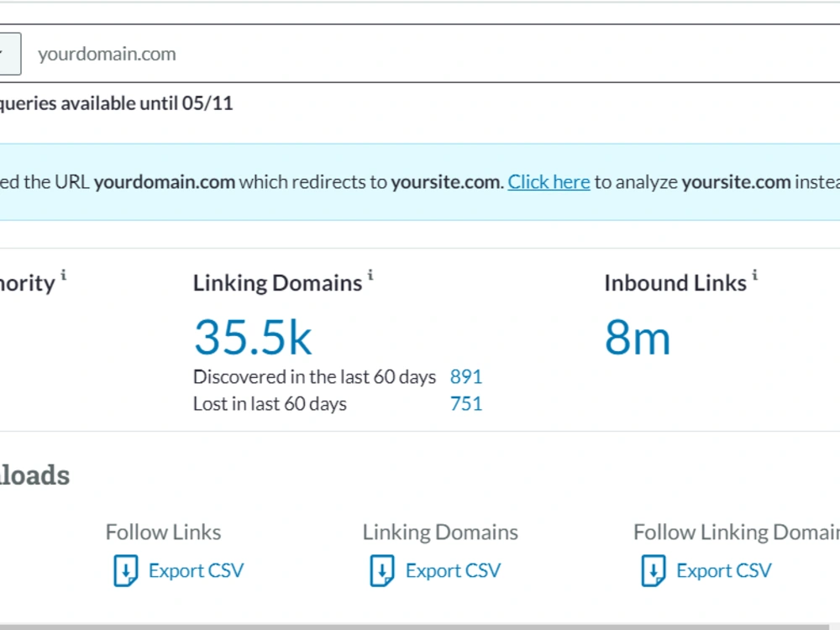Image resolution: width=840 pixels, height=630 pixels.
Task: Open the 891 discovered domains count
Action: (466, 377)
